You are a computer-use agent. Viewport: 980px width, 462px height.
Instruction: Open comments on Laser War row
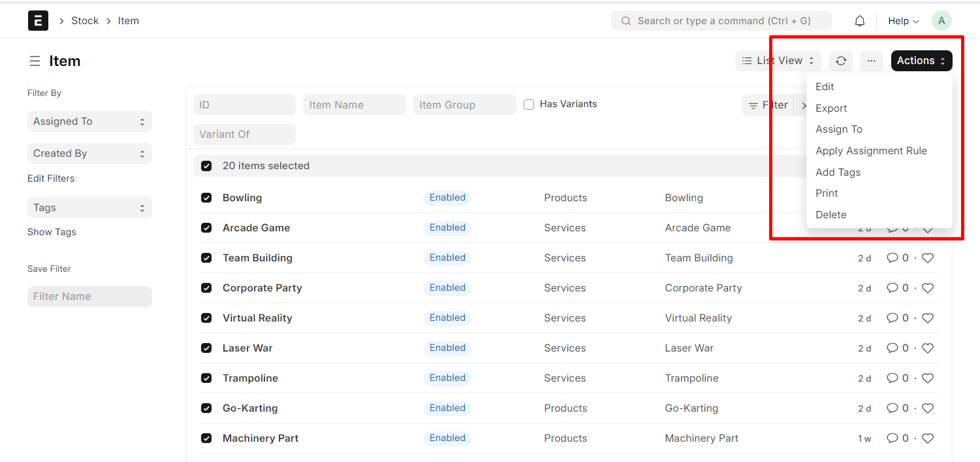[893, 348]
